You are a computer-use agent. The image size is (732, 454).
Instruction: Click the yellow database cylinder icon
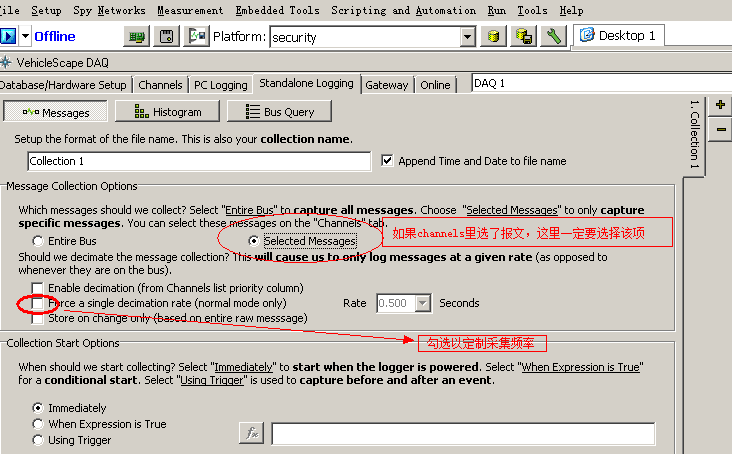click(492, 36)
